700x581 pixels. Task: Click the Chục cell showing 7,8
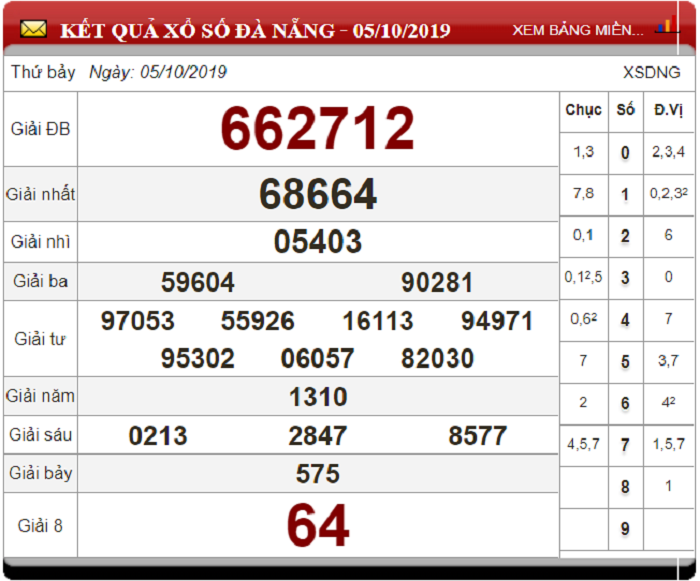583,193
